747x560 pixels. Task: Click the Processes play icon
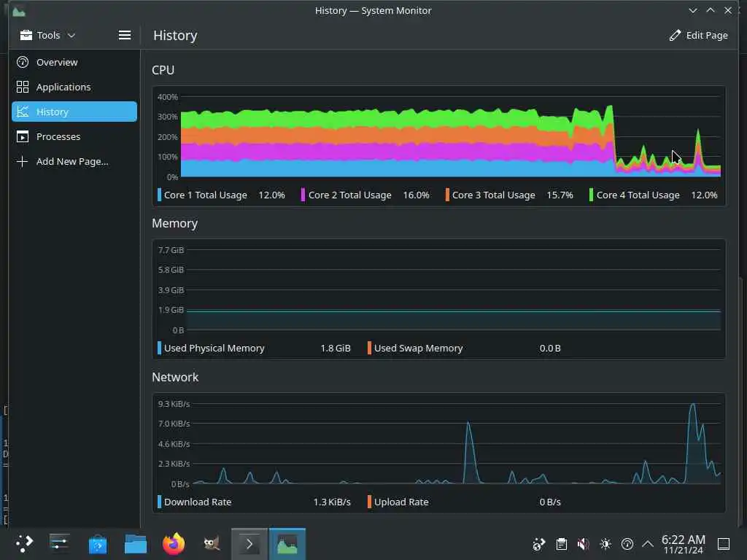23,136
